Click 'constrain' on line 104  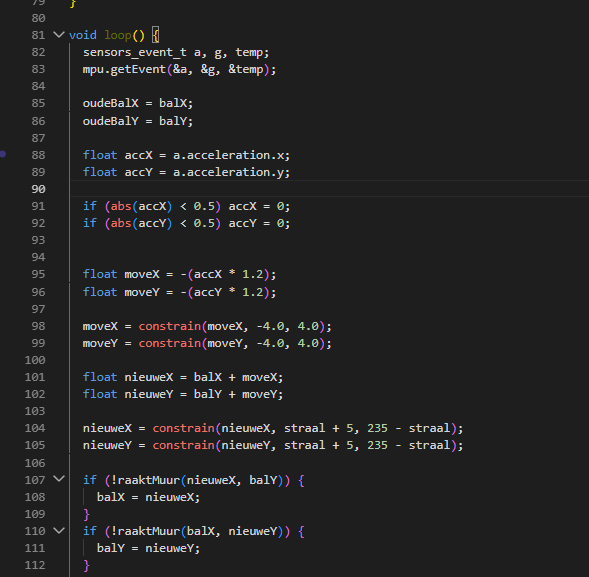184,428
